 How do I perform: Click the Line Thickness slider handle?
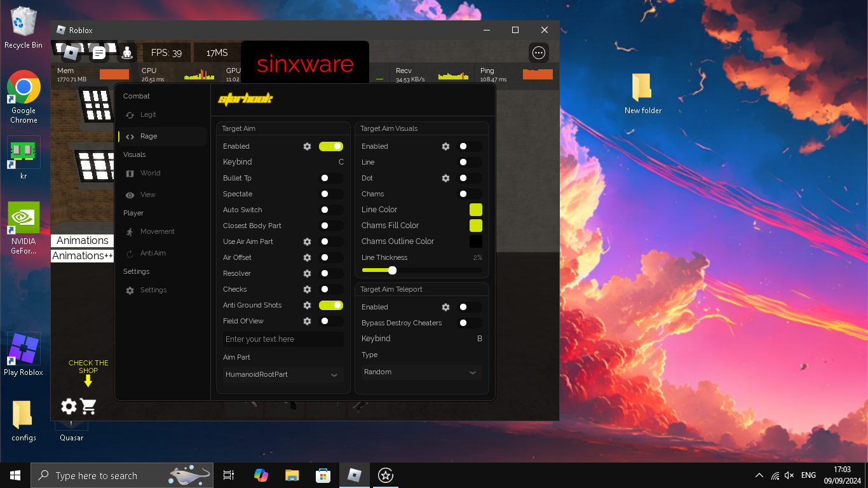coord(392,270)
